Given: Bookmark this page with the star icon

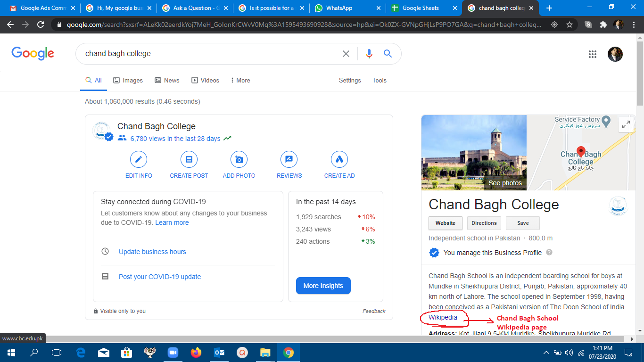Looking at the screenshot, I should click(570, 25).
